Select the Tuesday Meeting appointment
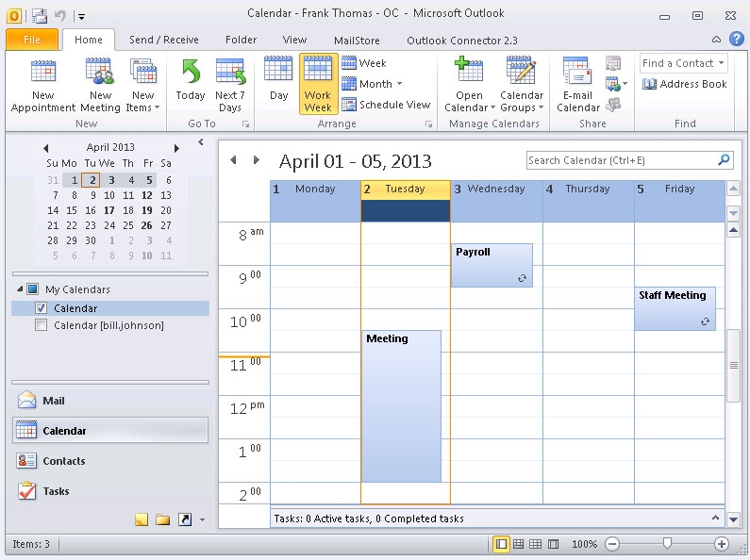 point(401,406)
